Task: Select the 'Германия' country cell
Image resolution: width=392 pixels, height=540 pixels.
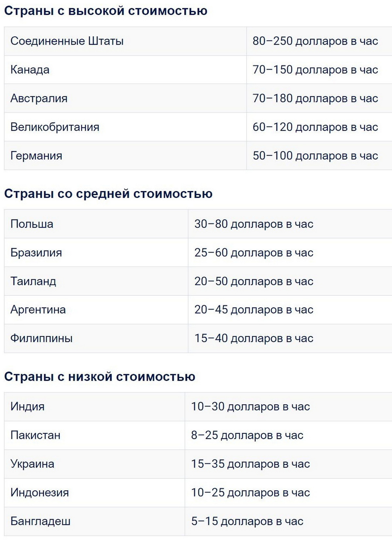Action: point(36,156)
